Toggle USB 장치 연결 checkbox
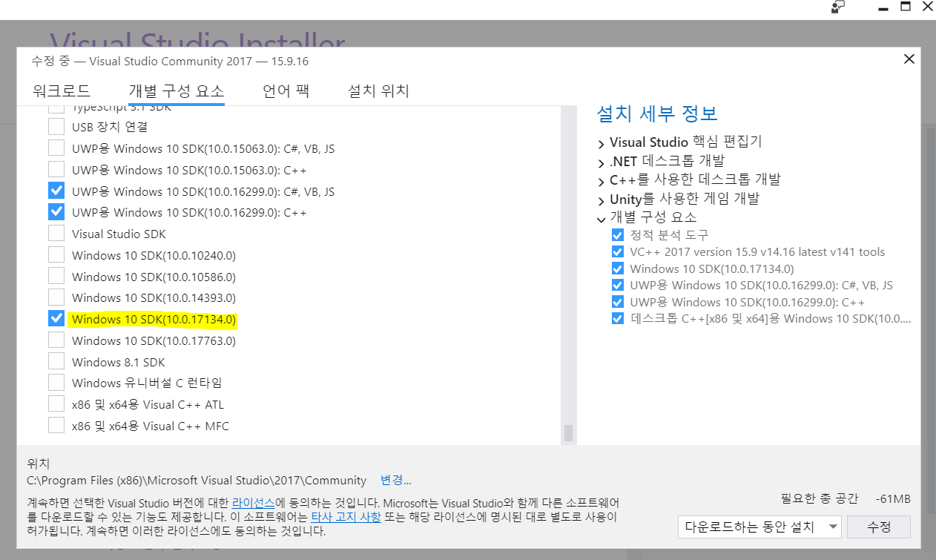This screenshot has width=936, height=560. pos(56,127)
